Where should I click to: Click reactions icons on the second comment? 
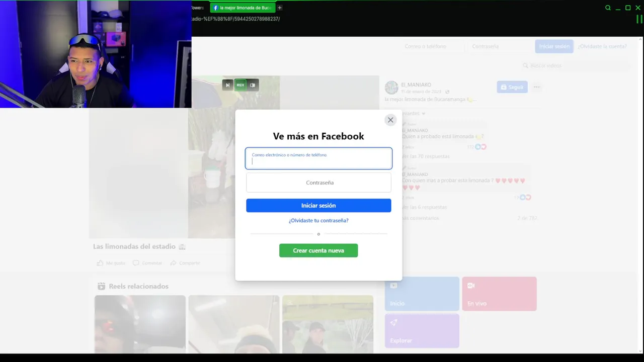click(525, 198)
